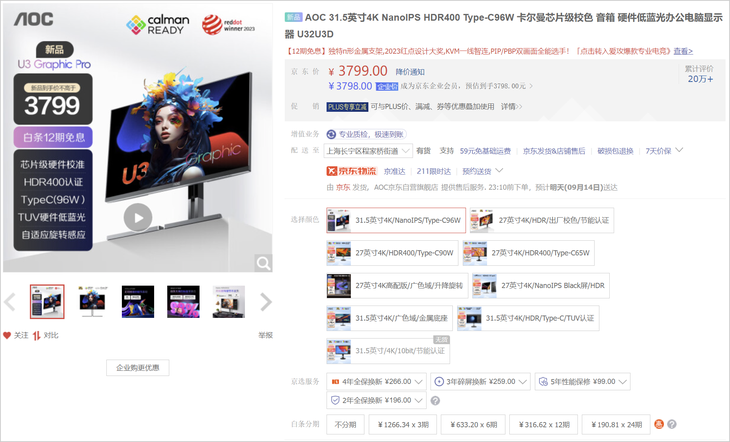The width and height of the screenshot is (730, 442).
Task: Select the third product thumbnail
Action: (138, 302)
